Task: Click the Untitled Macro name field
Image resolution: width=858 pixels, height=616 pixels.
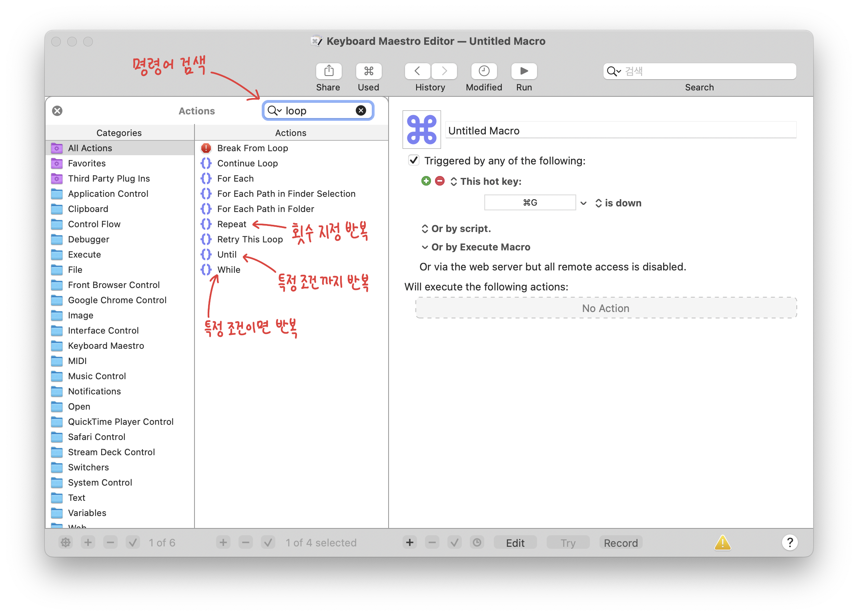Action: click(621, 130)
